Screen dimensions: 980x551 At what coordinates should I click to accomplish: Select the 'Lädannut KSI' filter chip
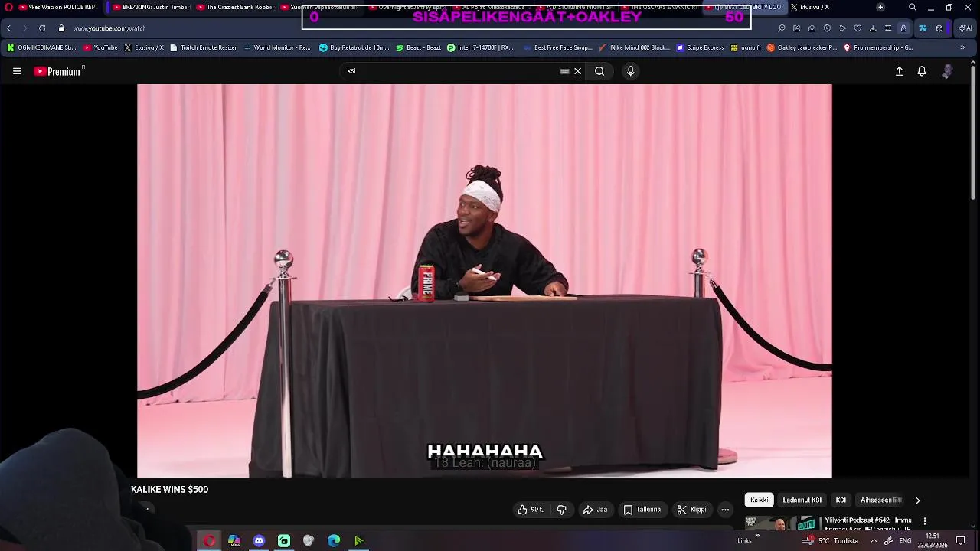click(x=802, y=500)
